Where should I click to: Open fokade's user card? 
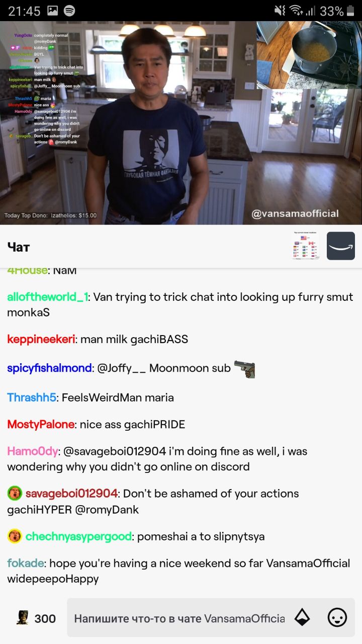[26, 563]
